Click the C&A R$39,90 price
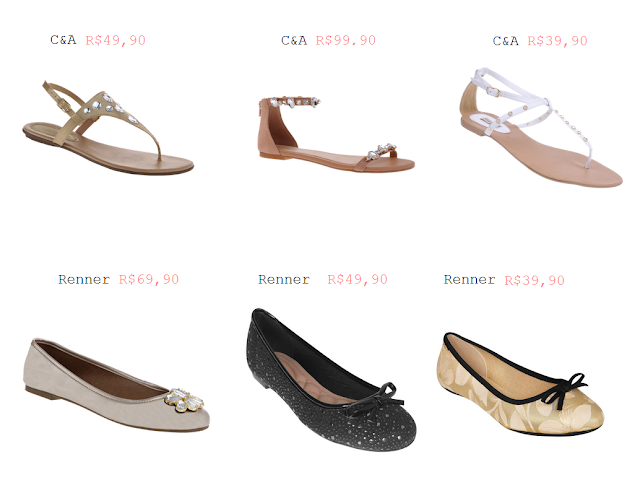This screenshot has width=640, height=493. pos(557,41)
